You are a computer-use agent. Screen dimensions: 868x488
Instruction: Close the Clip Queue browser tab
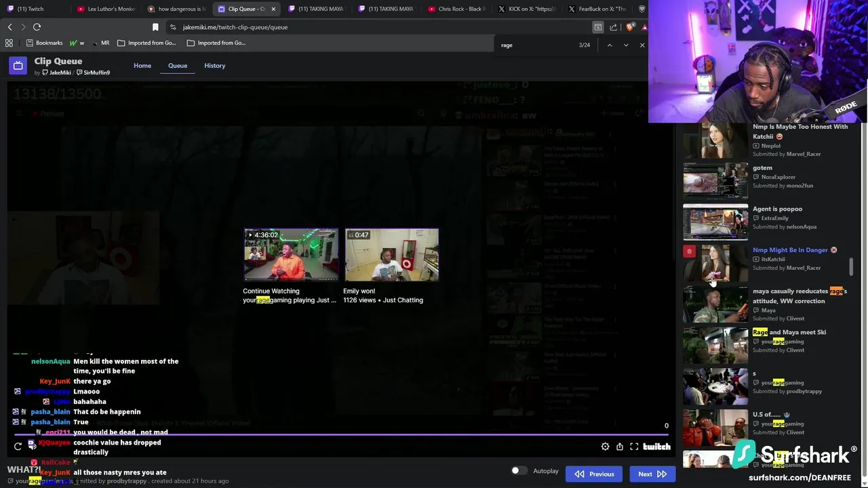tap(273, 9)
